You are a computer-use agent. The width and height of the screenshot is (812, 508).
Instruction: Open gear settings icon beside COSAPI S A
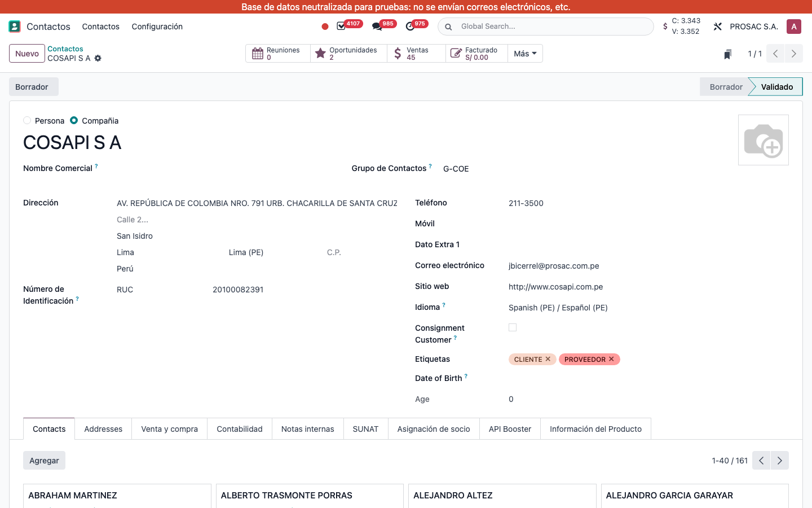tap(98, 58)
